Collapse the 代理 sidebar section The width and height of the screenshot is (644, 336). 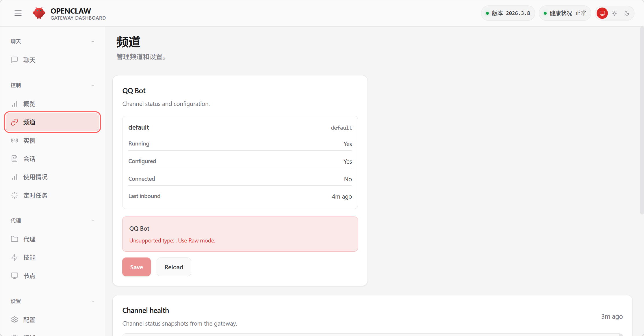point(93,221)
